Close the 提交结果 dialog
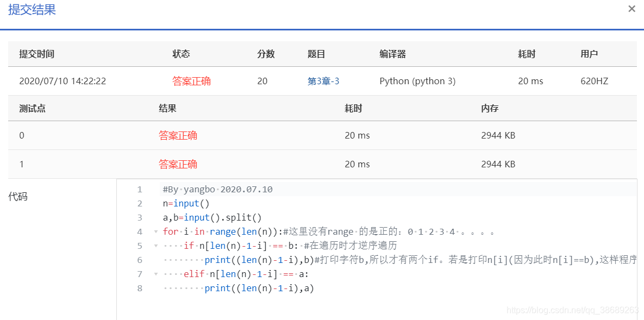 tap(632, 9)
